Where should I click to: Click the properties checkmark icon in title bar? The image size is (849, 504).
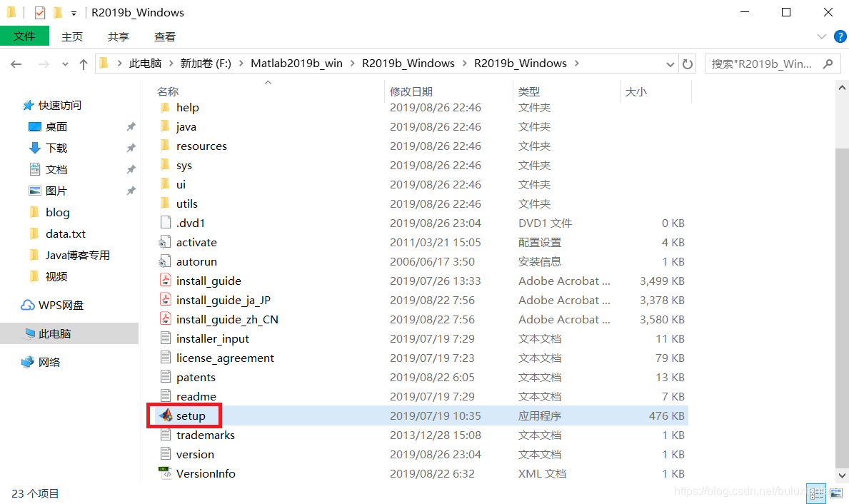(39, 12)
